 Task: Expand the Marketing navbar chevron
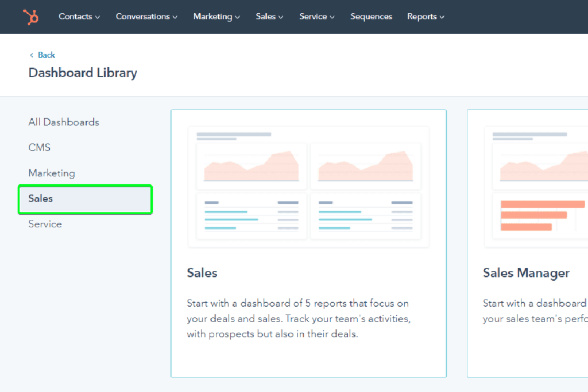click(237, 17)
